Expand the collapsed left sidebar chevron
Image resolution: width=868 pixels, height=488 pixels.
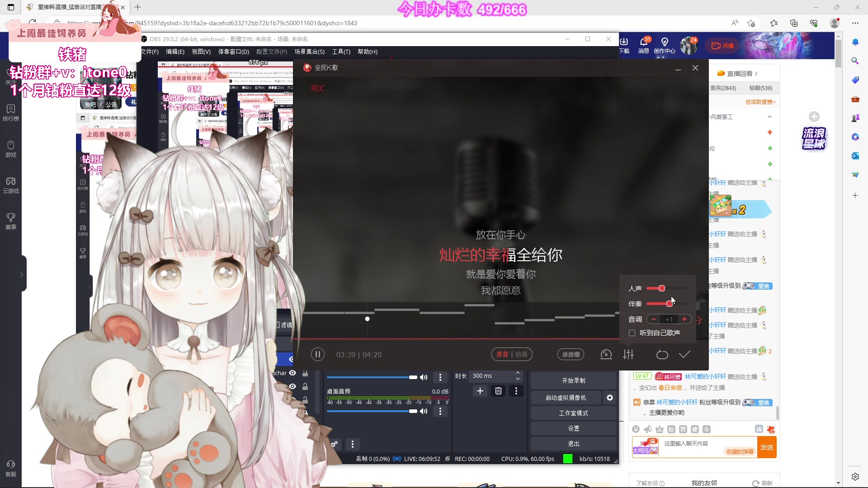point(21,274)
